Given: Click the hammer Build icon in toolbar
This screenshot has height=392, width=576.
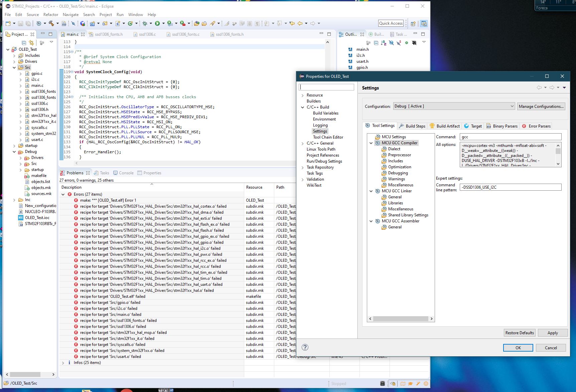Looking at the screenshot, I should 51,23.
